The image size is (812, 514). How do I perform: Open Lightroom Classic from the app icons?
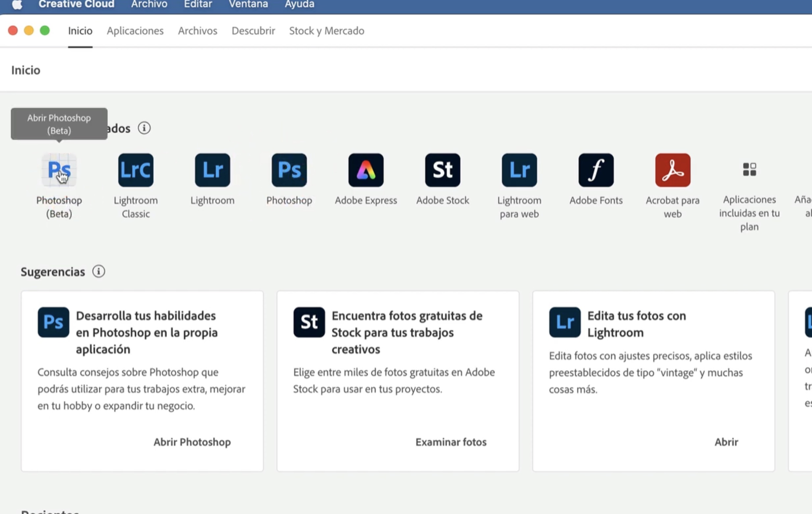click(136, 170)
